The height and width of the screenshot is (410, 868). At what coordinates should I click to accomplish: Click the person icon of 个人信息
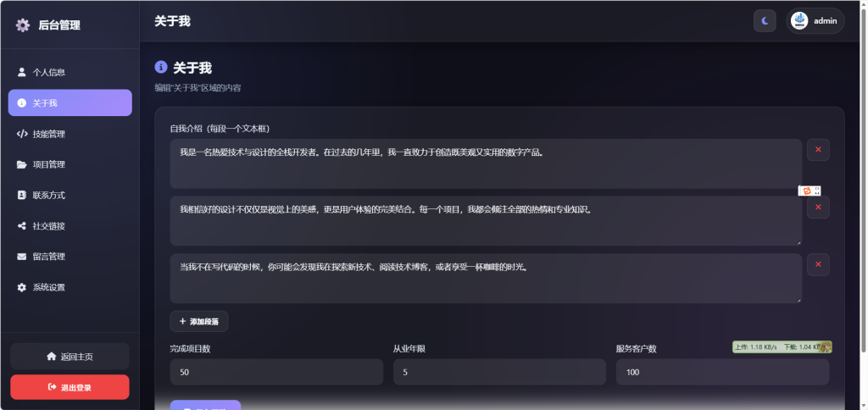(x=21, y=72)
